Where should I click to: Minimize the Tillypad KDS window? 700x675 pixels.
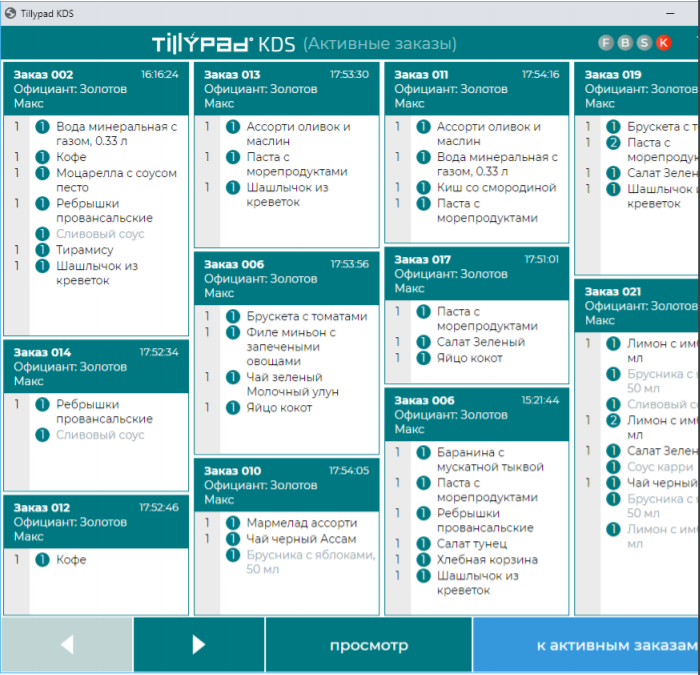click(670, 13)
